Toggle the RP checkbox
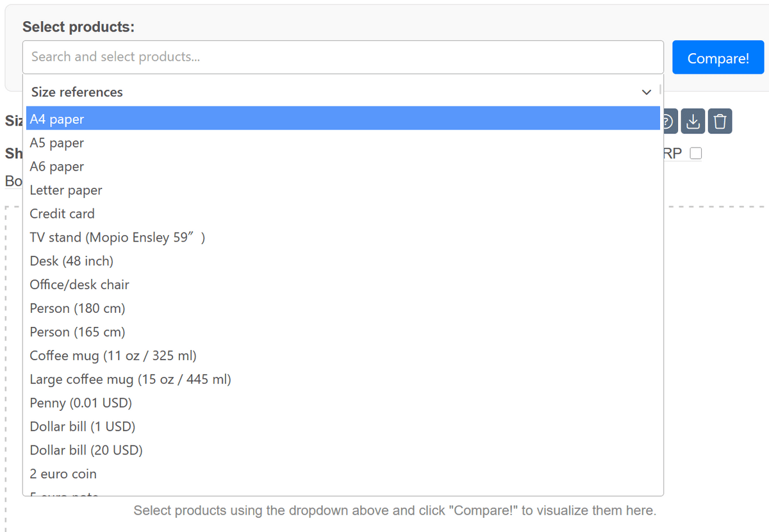 click(695, 154)
